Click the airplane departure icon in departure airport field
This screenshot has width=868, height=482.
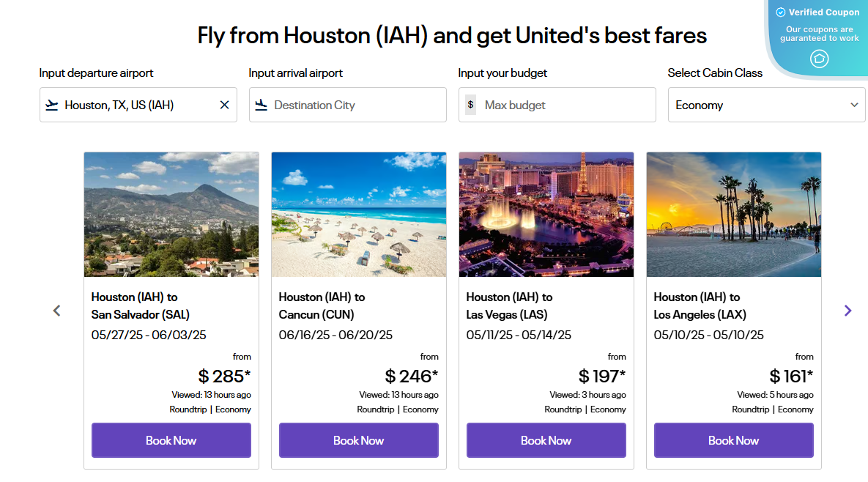(51, 105)
